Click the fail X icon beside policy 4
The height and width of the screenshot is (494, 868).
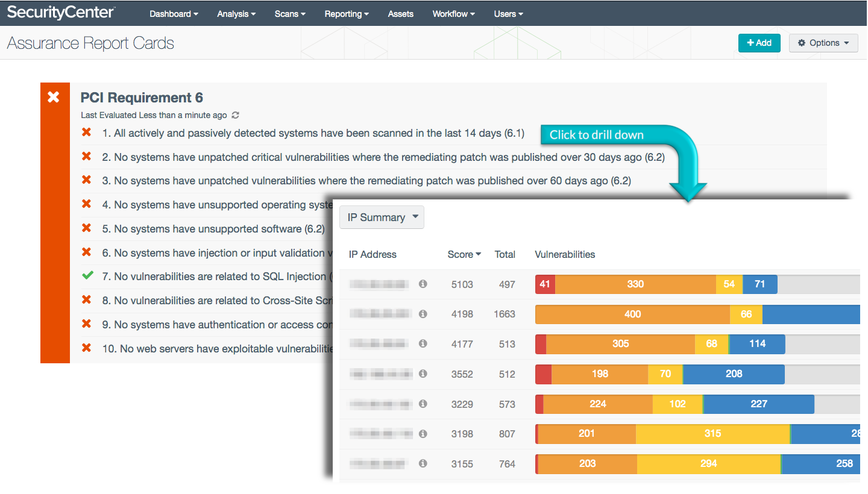pyautogui.click(x=87, y=204)
